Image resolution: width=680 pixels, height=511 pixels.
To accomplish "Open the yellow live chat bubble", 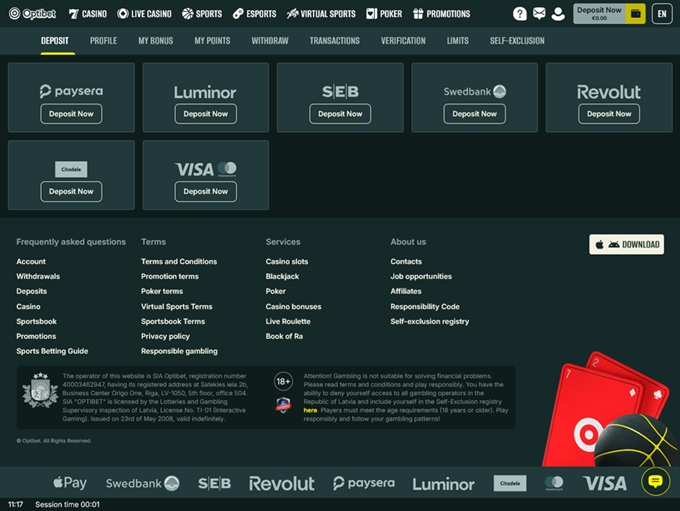I will pyautogui.click(x=655, y=481).
